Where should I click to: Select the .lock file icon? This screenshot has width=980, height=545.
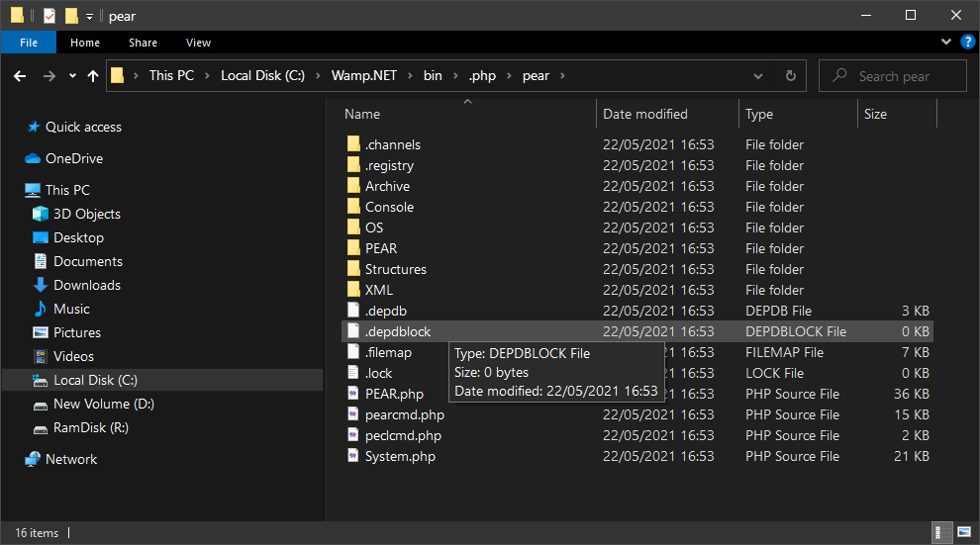pyautogui.click(x=353, y=373)
